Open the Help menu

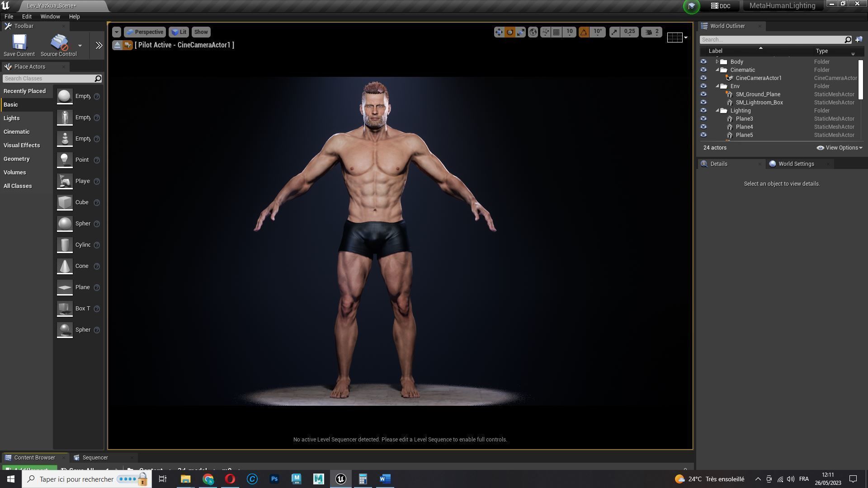(x=75, y=16)
